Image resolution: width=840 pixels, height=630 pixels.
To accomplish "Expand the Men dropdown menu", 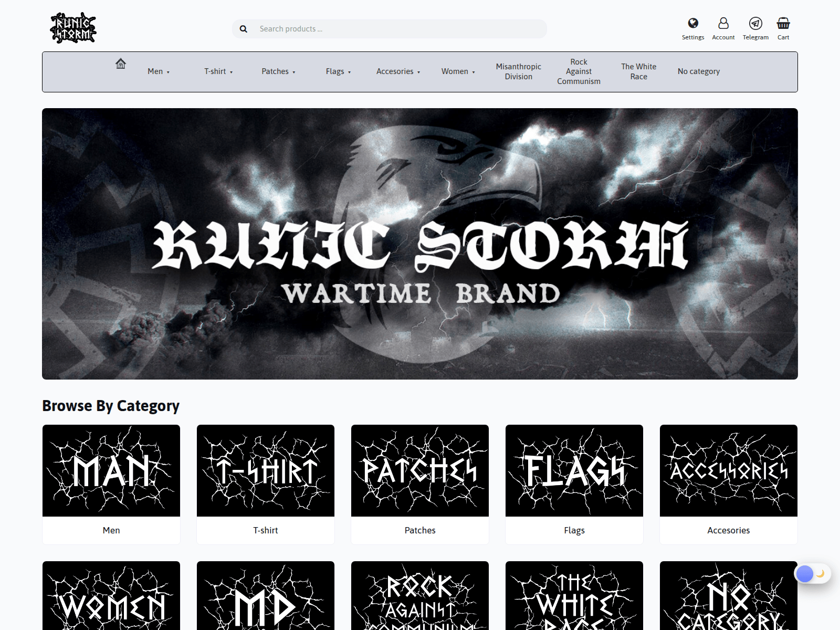I will point(158,71).
